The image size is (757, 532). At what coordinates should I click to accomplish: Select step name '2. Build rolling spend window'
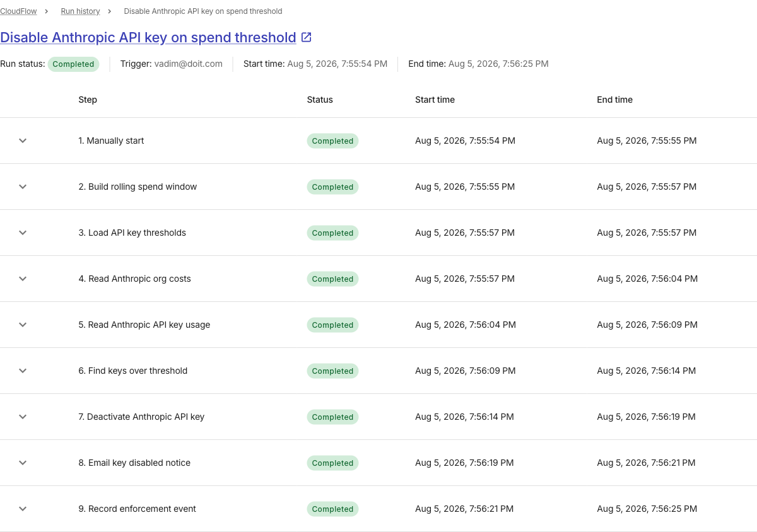(138, 187)
